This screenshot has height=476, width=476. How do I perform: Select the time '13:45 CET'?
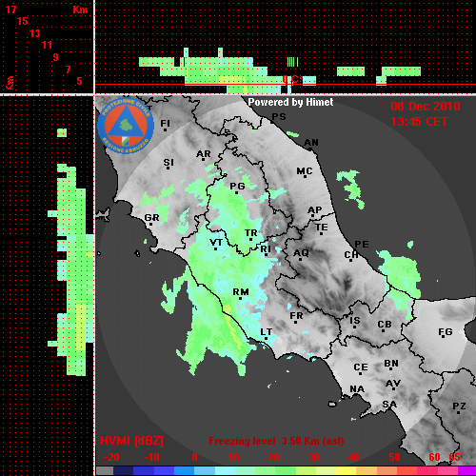419,122
